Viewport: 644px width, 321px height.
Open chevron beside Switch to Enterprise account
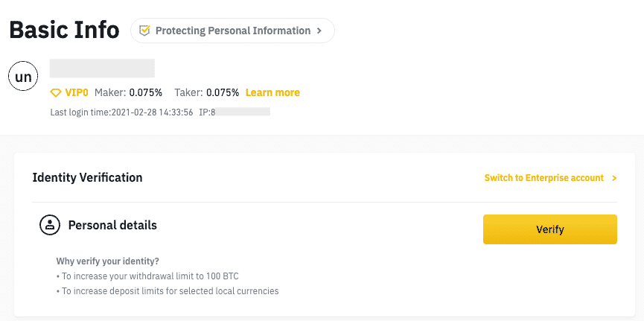pyautogui.click(x=614, y=178)
